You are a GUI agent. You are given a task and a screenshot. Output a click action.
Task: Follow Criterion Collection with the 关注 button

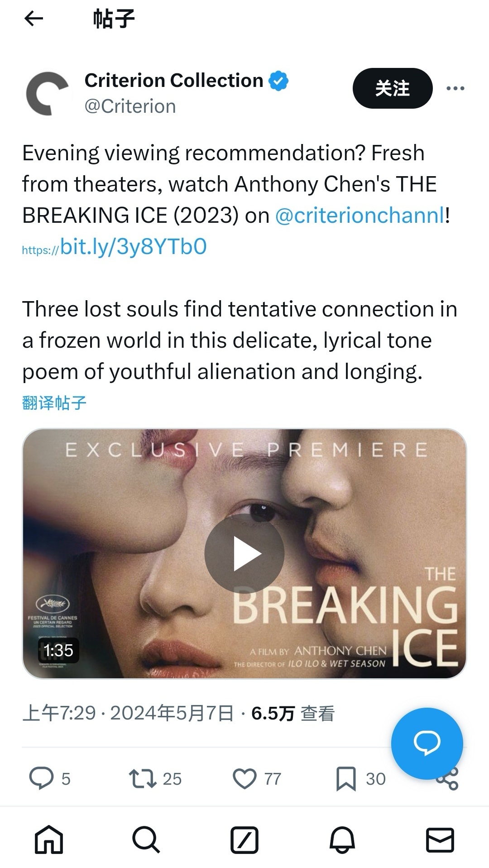393,88
